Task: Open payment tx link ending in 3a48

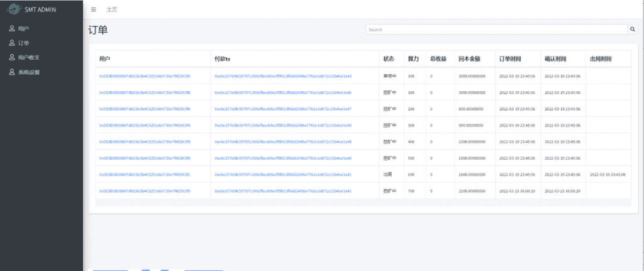Action: pos(283,125)
